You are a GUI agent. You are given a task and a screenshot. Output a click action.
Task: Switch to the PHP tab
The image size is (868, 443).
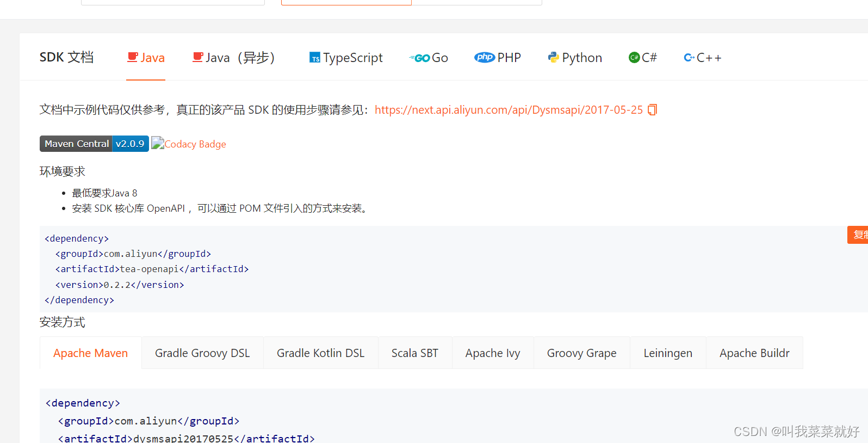(x=498, y=58)
